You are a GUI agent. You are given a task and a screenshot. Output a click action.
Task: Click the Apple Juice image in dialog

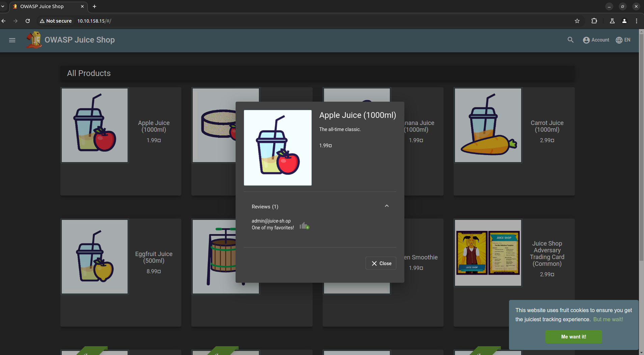278,148
